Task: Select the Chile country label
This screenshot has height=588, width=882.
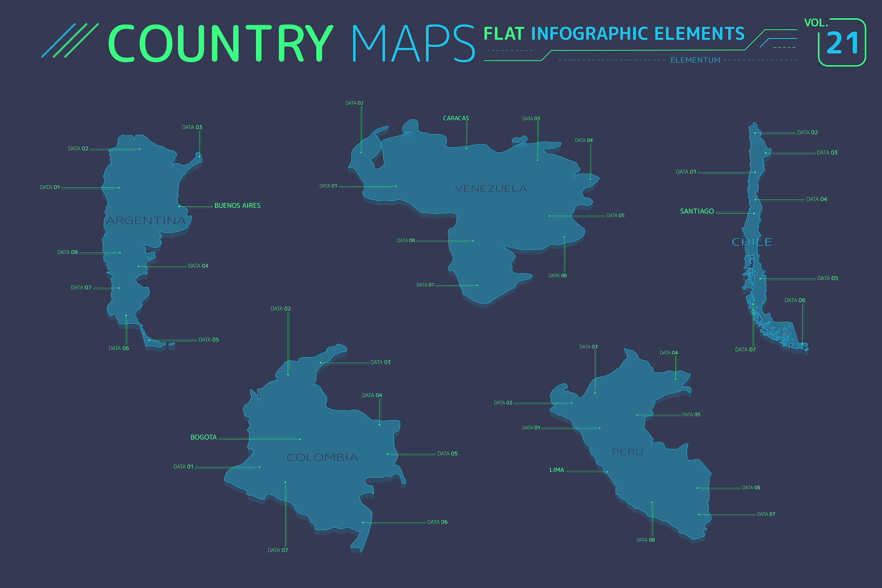Action: pos(752,242)
